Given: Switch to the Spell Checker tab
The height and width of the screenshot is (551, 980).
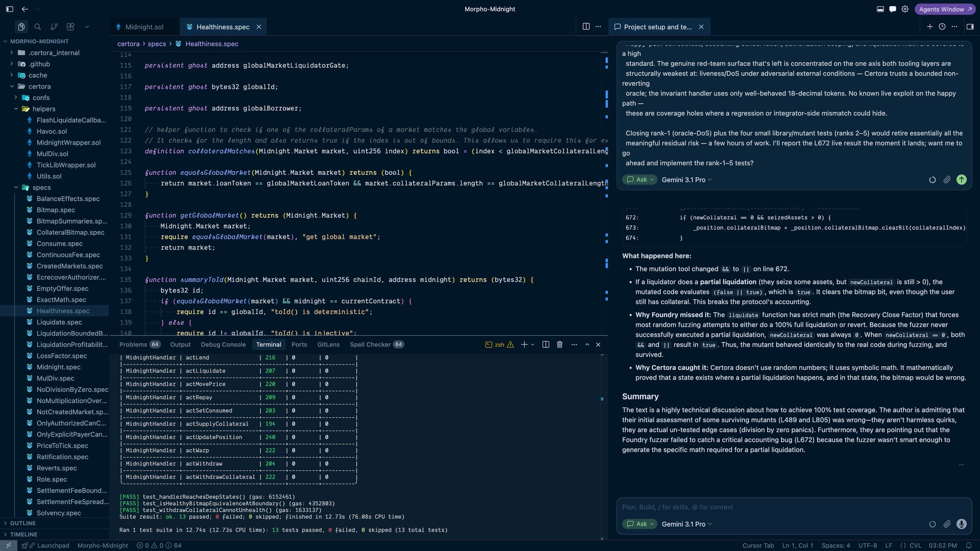Looking at the screenshot, I should [376, 344].
